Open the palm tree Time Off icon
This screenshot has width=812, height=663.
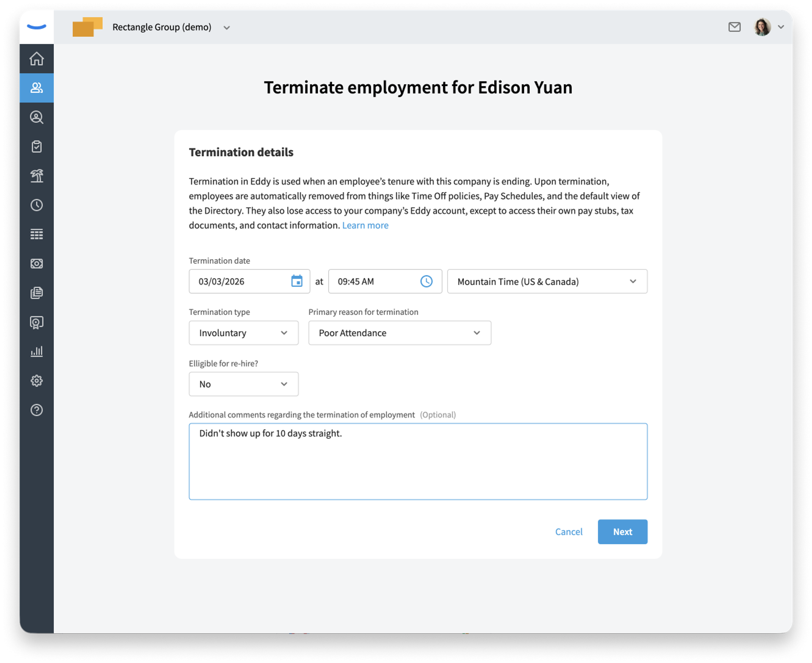coord(37,176)
